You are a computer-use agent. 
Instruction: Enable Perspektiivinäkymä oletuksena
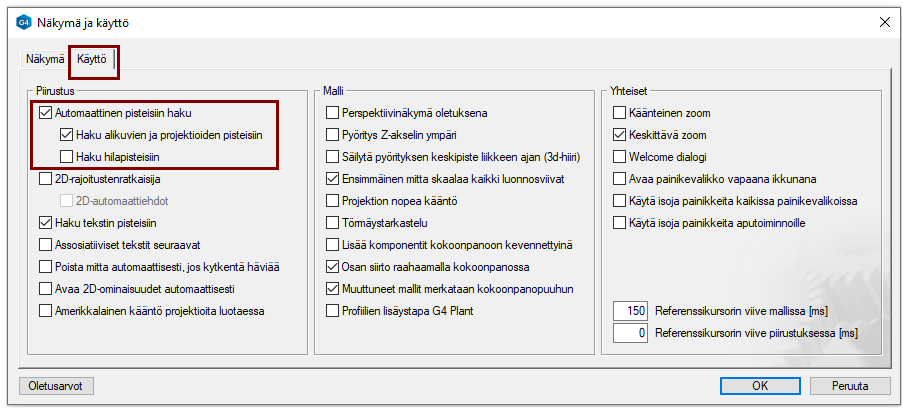[x=333, y=113]
